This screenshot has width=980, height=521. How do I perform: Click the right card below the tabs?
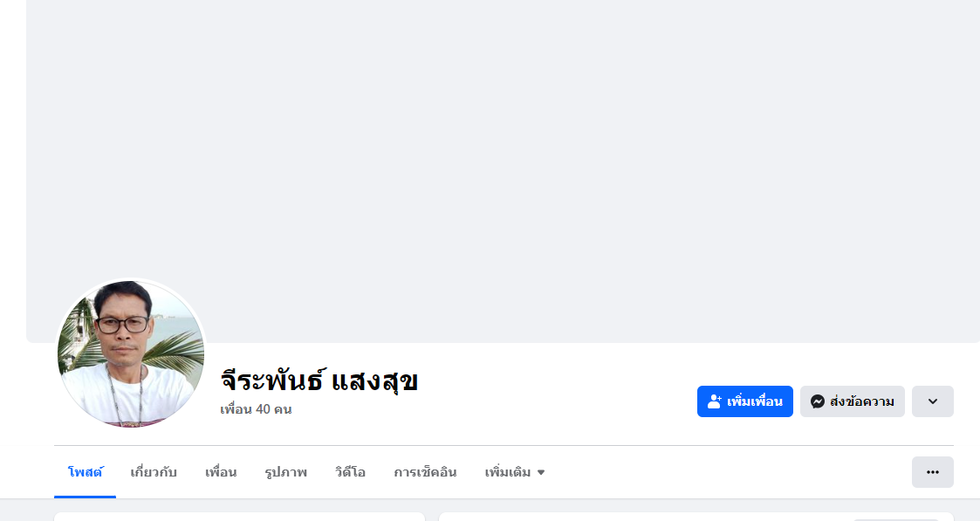point(696,517)
